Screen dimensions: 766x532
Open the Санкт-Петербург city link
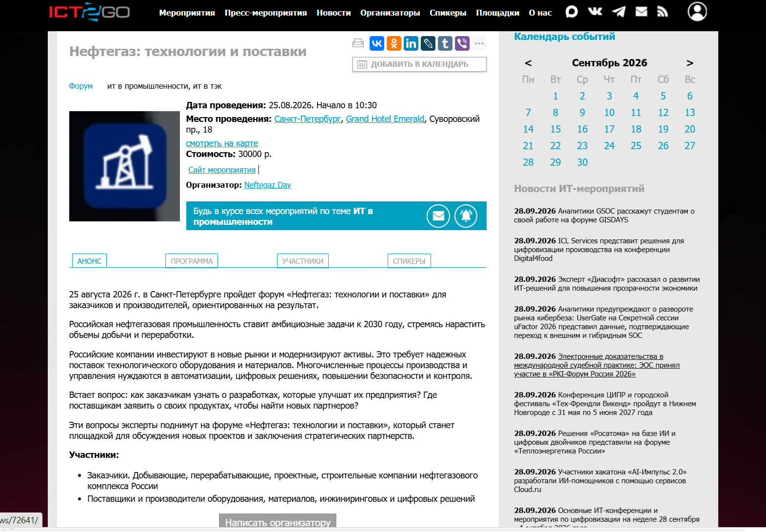coord(308,119)
